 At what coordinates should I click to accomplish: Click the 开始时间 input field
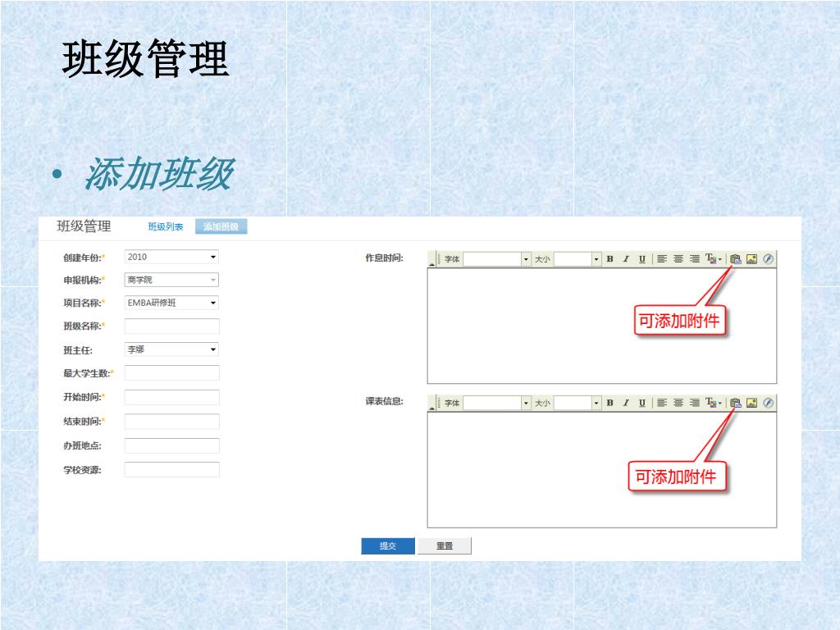click(171, 398)
